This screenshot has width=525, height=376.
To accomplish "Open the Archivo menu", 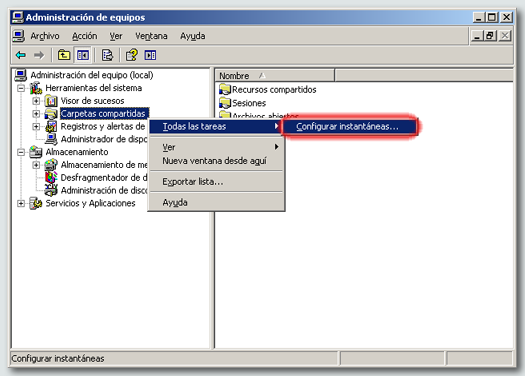I will coord(45,36).
